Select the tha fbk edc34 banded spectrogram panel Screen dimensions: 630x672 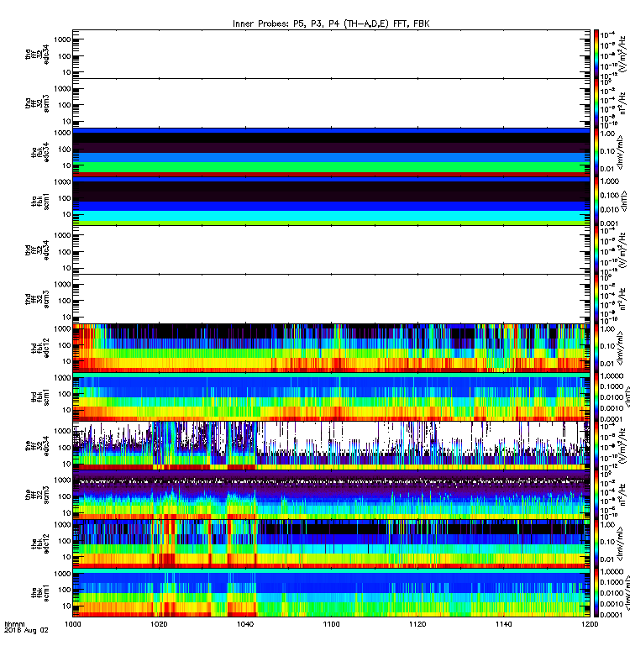331,152
